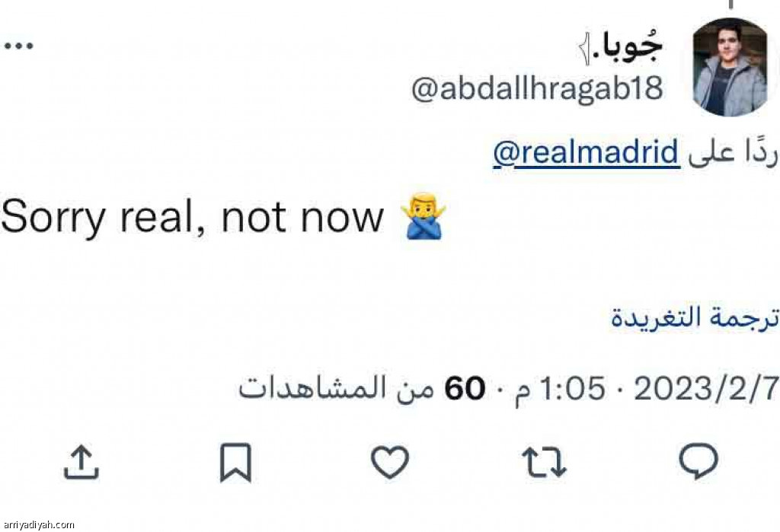Open the 60 views count
780x532 pixels.
[x=465, y=390]
